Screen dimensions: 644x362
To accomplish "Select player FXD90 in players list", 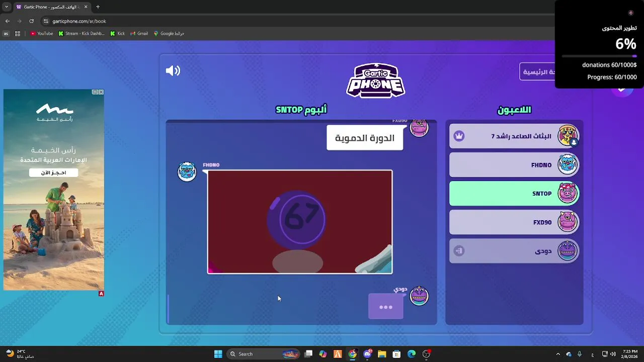I will tap(514, 222).
